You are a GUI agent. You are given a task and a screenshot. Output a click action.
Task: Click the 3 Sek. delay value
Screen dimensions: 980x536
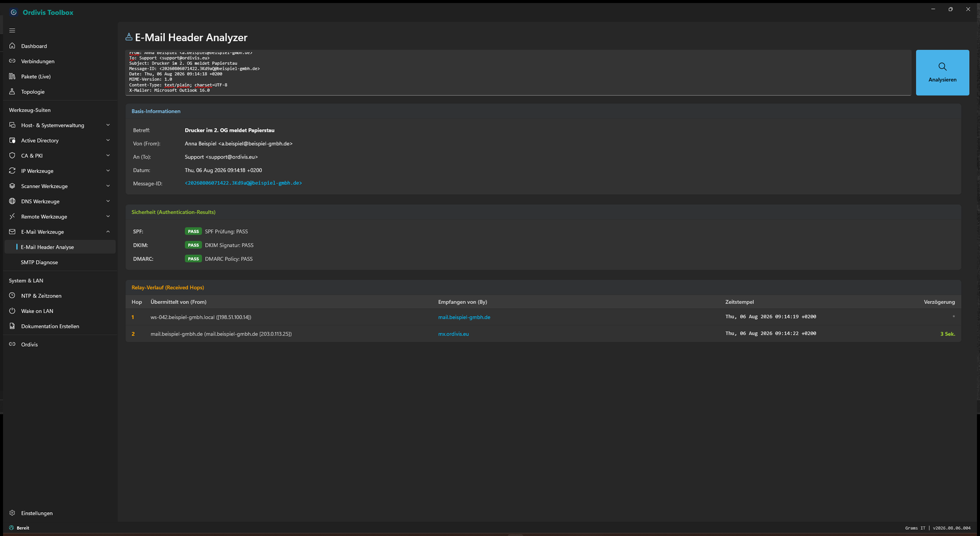point(948,334)
